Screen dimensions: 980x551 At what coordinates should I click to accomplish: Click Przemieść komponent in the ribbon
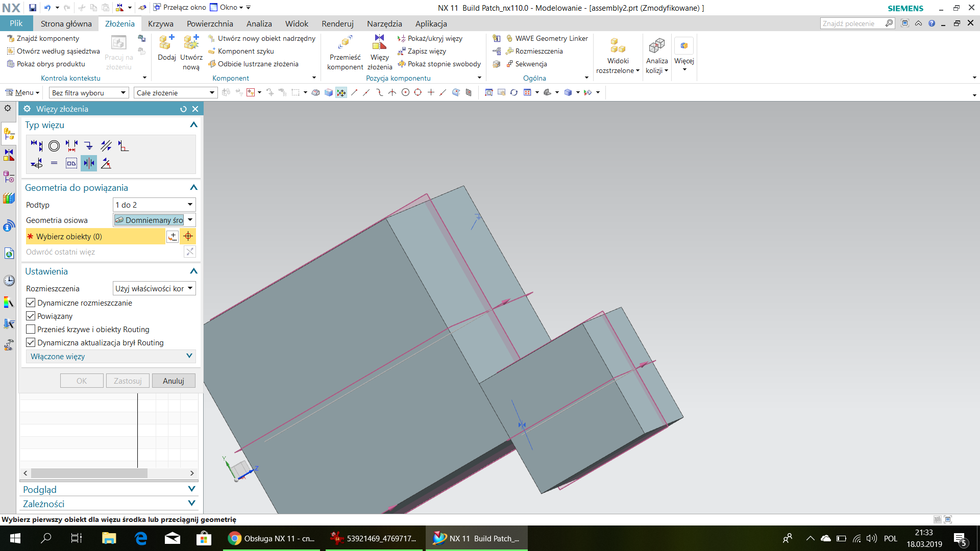coord(345,53)
